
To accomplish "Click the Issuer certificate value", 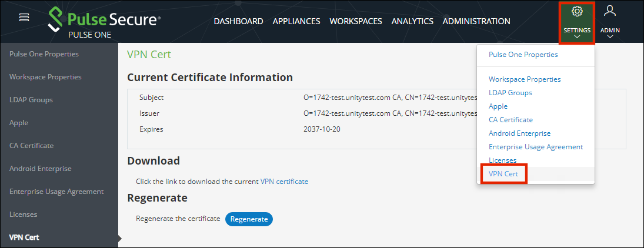I will 390,114.
